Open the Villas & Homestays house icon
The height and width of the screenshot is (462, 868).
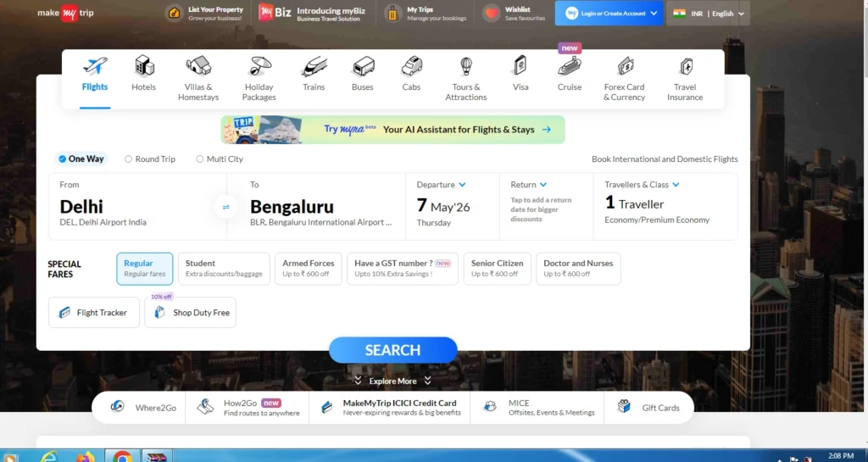(198, 66)
